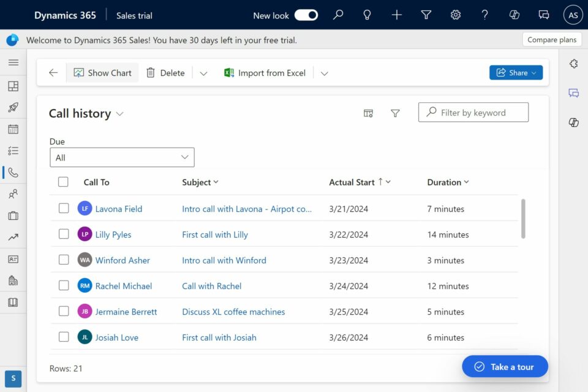Click the grid filter funnel icon

[x=395, y=113]
